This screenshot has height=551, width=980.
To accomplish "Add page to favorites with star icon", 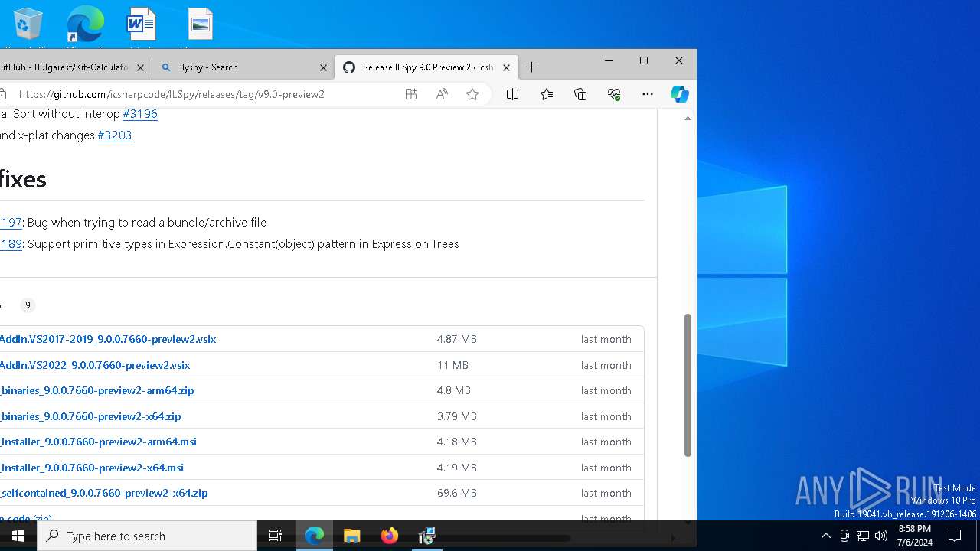I will pyautogui.click(x=472, y=94).
